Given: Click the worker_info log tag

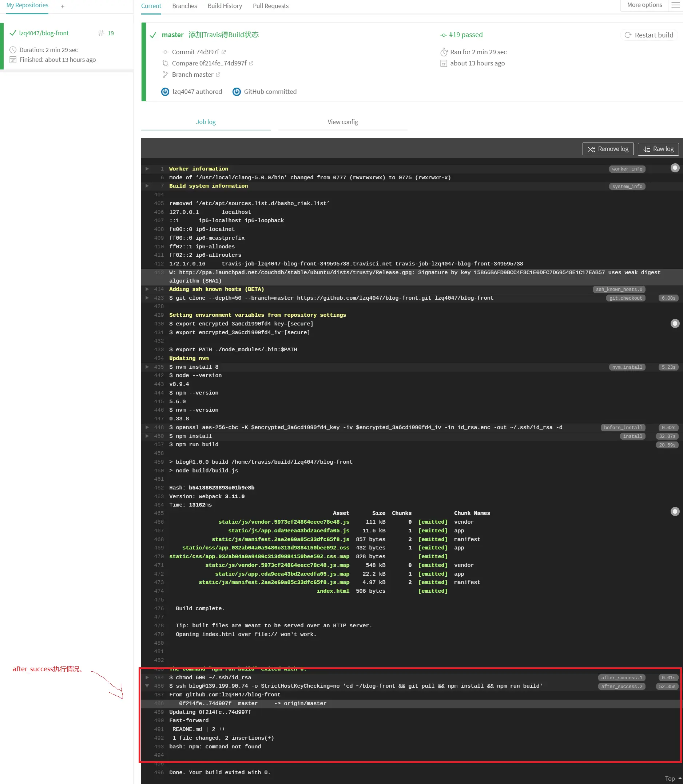Looking at the screenshot, I should (x=627, y=169).
